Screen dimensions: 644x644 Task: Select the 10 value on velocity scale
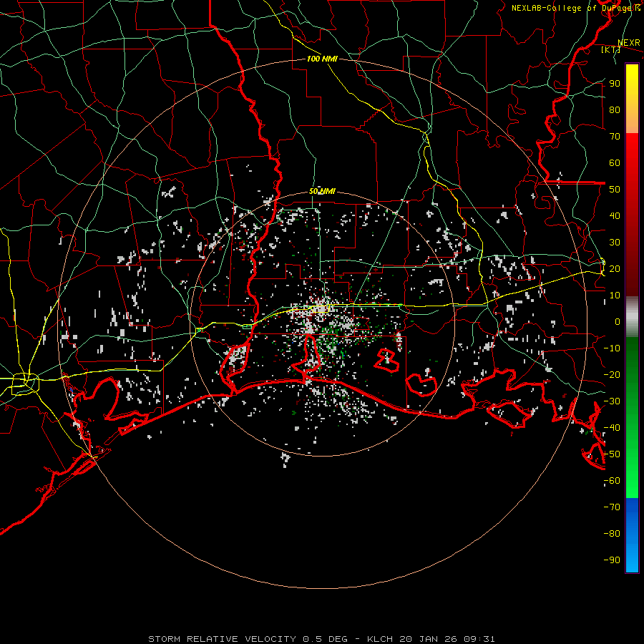[x=615, y=296]
